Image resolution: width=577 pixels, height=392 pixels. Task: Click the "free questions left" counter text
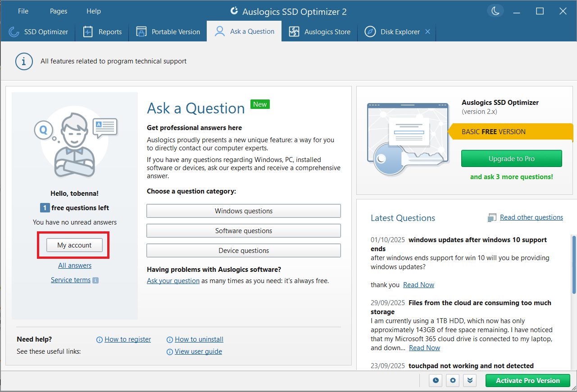click(80, 208)
